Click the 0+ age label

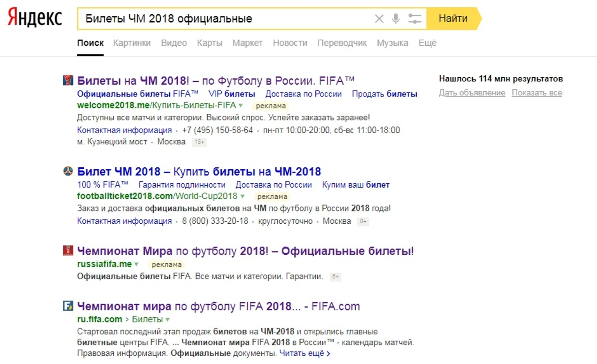click(x=363, y=221)
